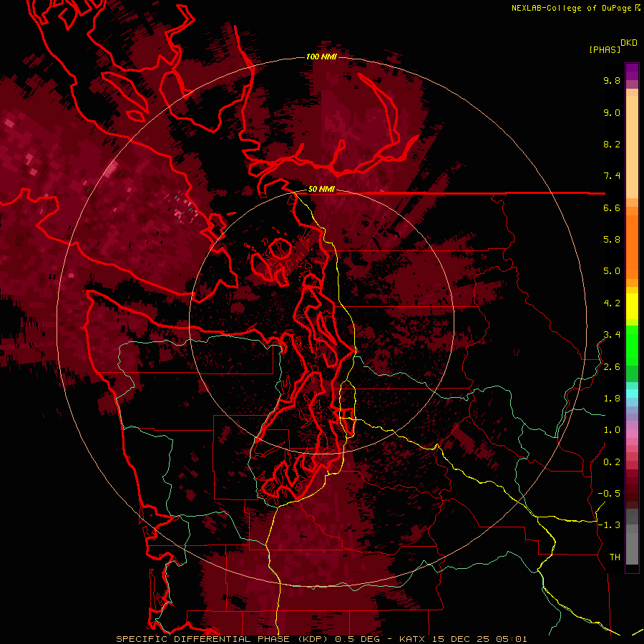Click the purple top color bar segment
The image size is (644, 644).
(x=632, y=72)
